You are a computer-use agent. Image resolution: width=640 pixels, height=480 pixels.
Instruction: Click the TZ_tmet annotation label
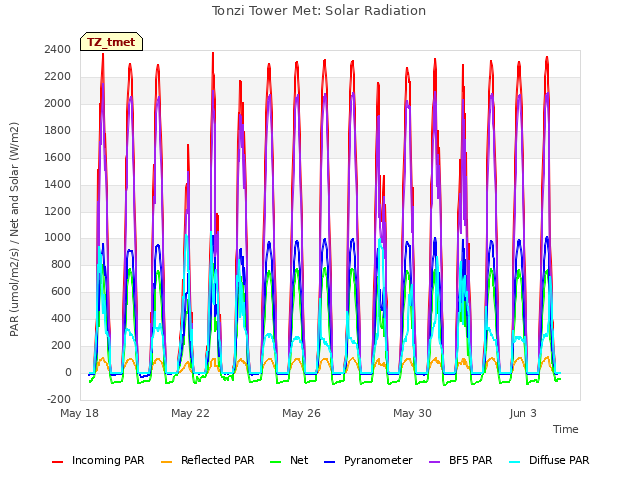(x=111, y=42)
